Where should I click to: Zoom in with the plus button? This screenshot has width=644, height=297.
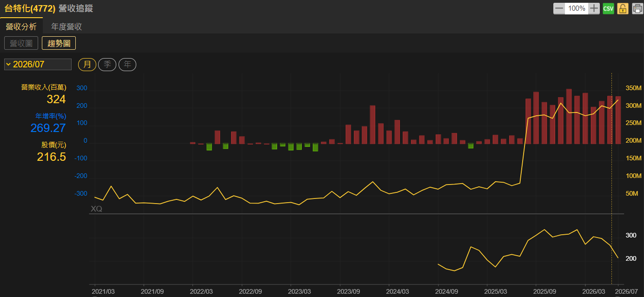pos(594,8)
